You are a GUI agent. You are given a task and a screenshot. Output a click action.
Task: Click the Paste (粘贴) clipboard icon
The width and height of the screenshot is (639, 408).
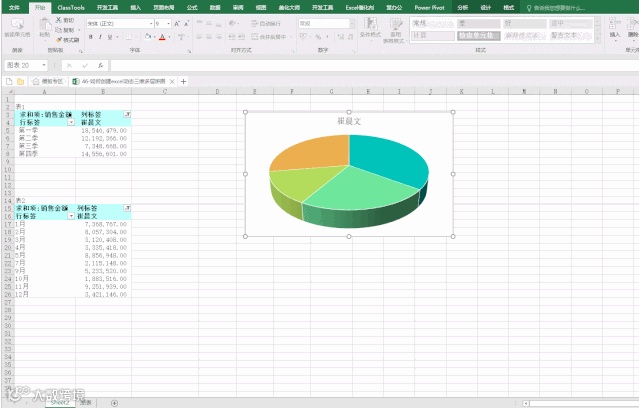pos(45,26)
